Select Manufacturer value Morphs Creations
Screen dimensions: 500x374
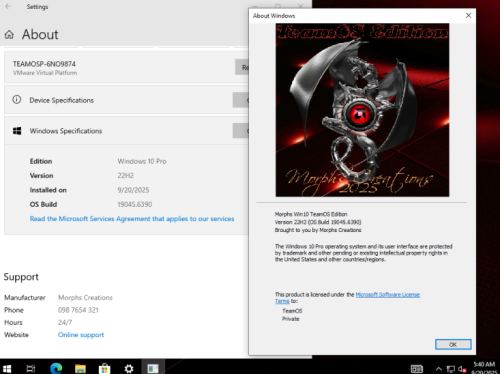tap(85, 297)
